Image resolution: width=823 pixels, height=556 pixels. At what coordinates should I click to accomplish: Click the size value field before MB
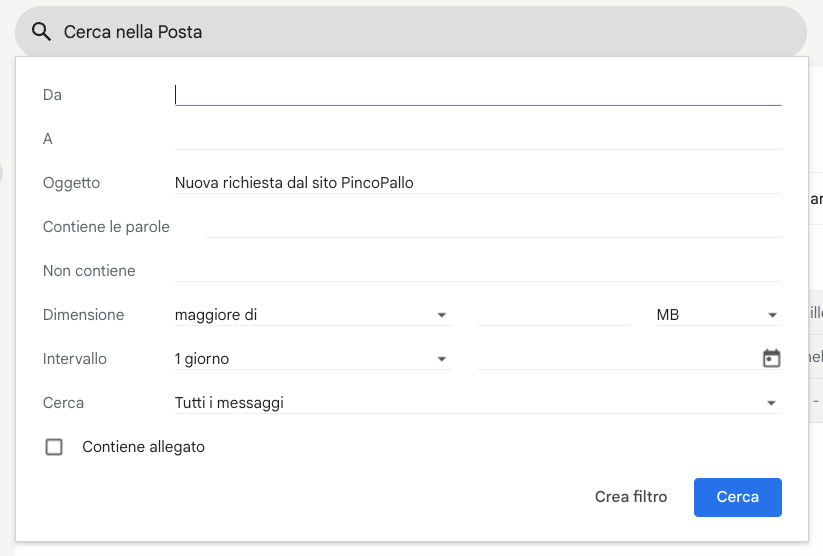(553, 315)
